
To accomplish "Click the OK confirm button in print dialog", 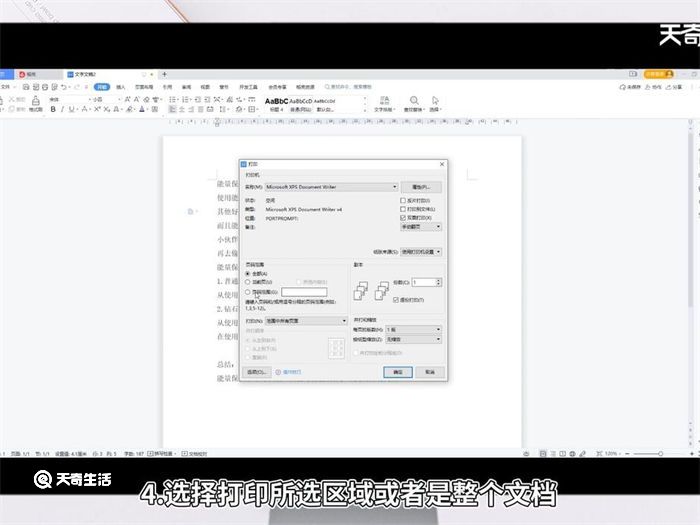I will 398,372.
